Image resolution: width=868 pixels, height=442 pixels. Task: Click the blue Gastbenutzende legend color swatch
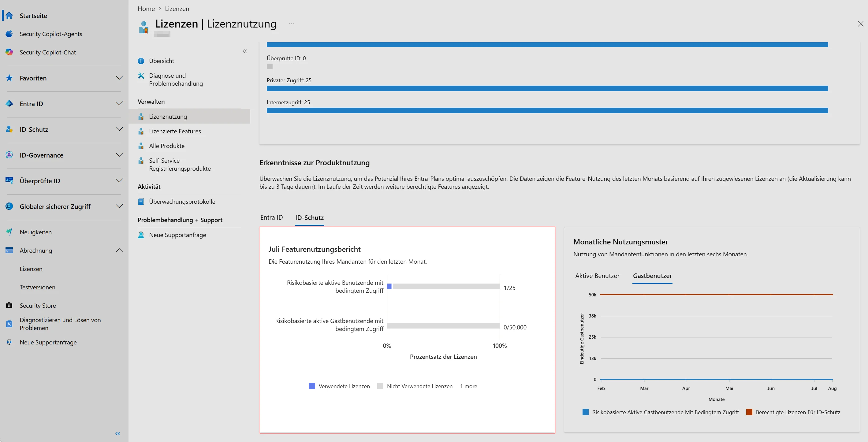pyautogui.click(x=586, y=412)
